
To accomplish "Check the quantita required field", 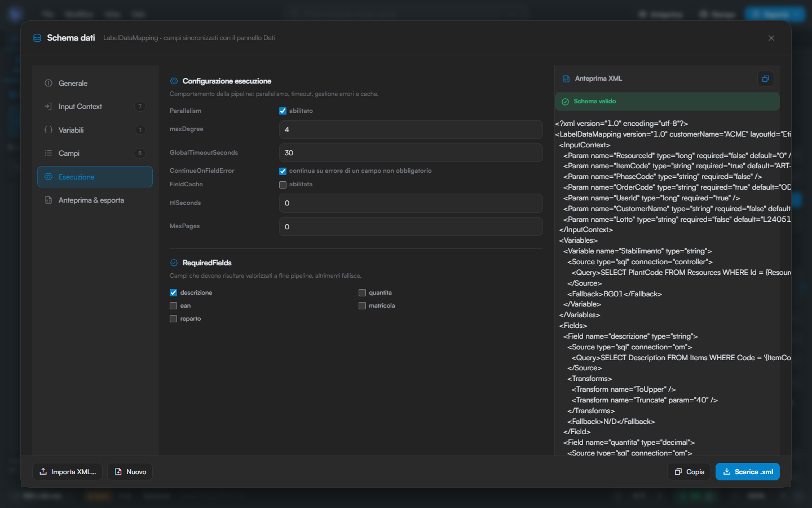I will (362, 293).
